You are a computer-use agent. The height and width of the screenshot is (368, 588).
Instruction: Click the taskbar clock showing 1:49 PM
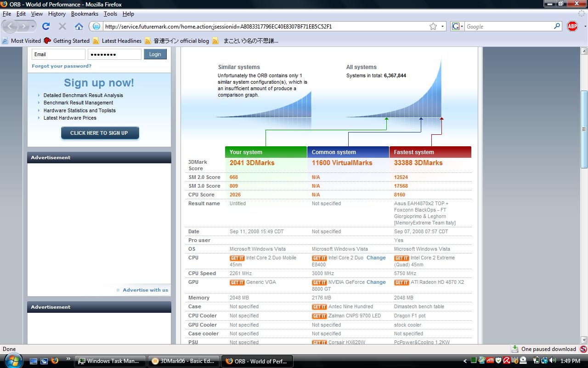point(570,361)
